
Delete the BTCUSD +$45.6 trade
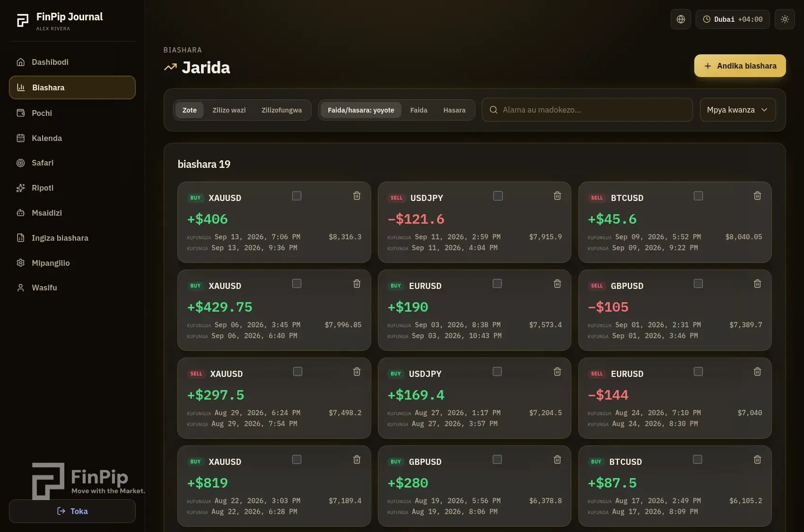[x=758, y=196]
